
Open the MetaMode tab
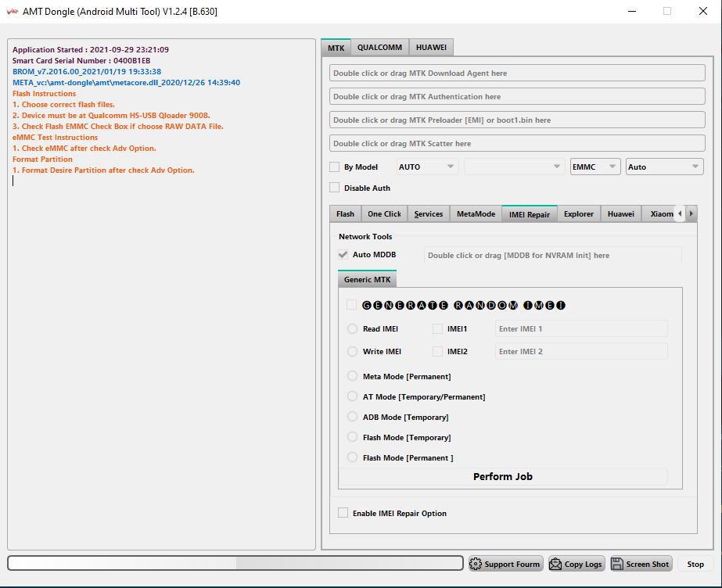click(476, 214)
